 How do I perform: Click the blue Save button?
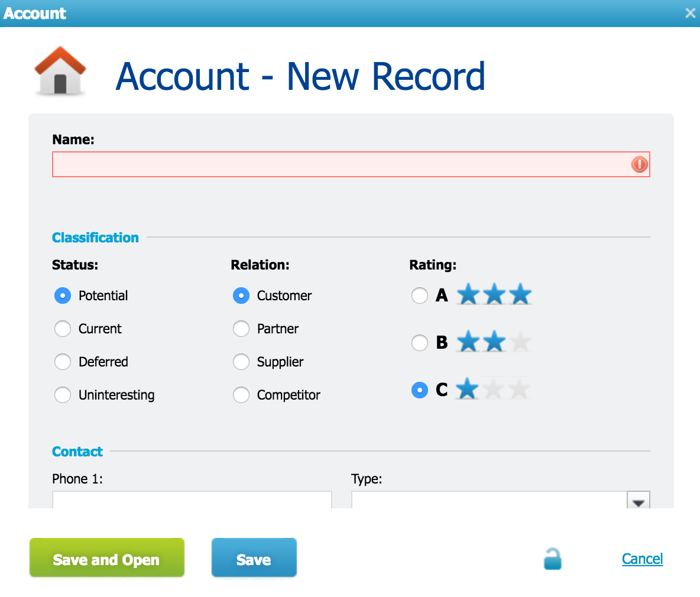(254, 558)
